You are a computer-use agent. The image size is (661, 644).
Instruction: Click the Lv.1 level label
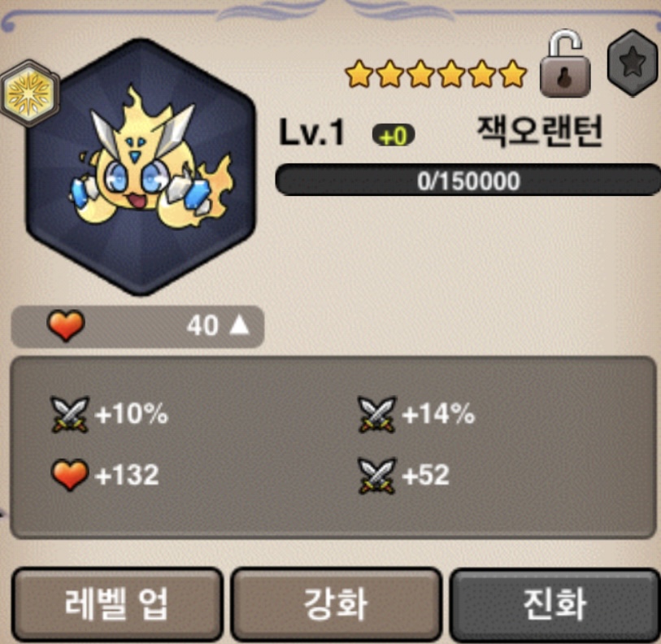tap(312, 133)
